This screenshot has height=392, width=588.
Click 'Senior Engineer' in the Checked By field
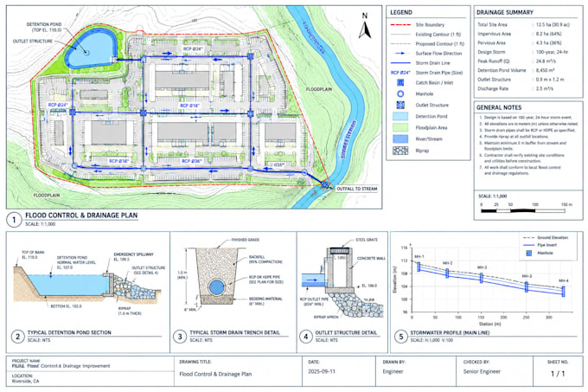click(x=482, y=371)
